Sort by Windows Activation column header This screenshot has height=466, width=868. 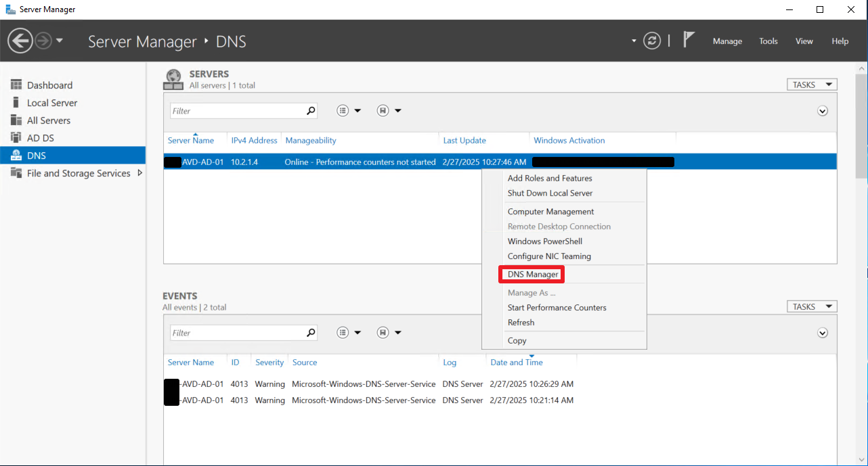coord(569,141)
